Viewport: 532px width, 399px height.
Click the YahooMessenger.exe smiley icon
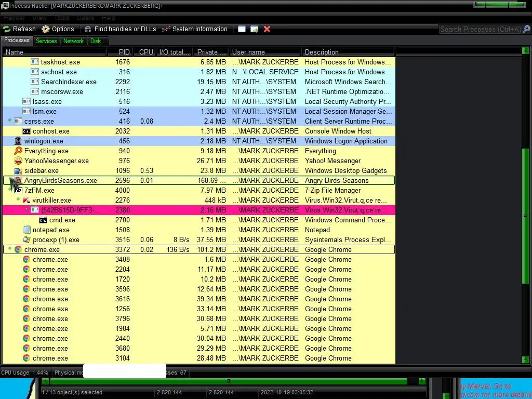[x=18, y=161]
